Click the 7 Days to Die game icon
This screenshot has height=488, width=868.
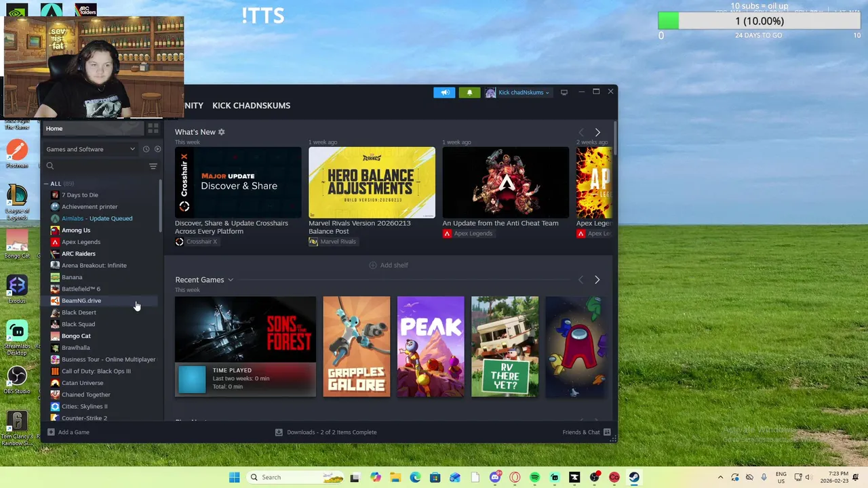55,195
